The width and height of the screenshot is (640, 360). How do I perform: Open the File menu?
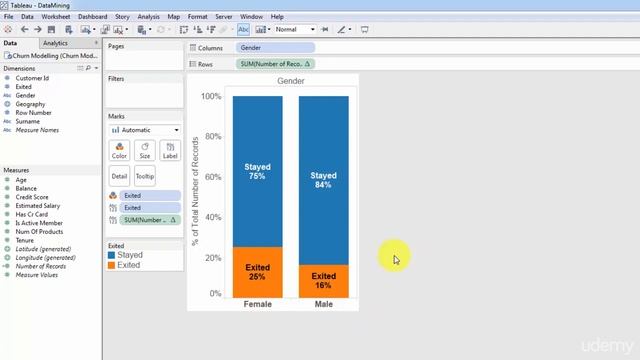coord(9,17)
